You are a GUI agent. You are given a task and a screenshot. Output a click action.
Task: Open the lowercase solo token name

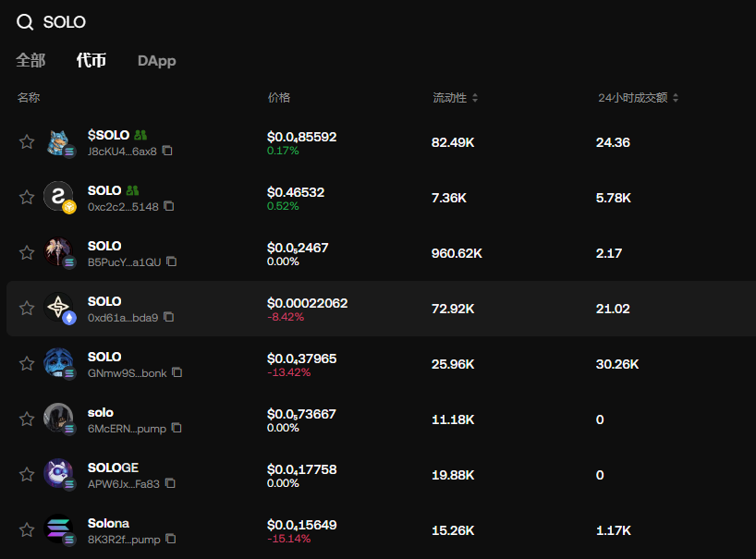[101, 412]
